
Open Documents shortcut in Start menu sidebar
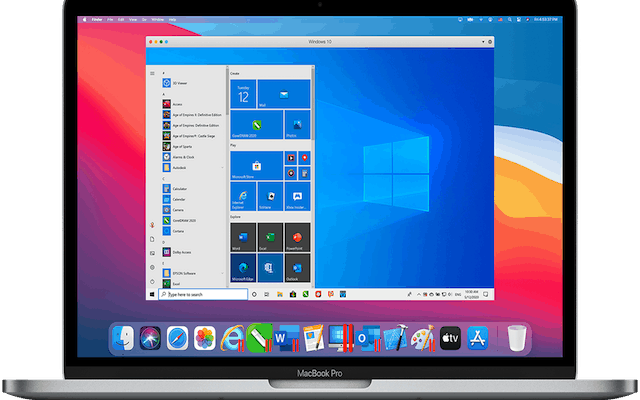pyautogui.click(x=152, y=239)
